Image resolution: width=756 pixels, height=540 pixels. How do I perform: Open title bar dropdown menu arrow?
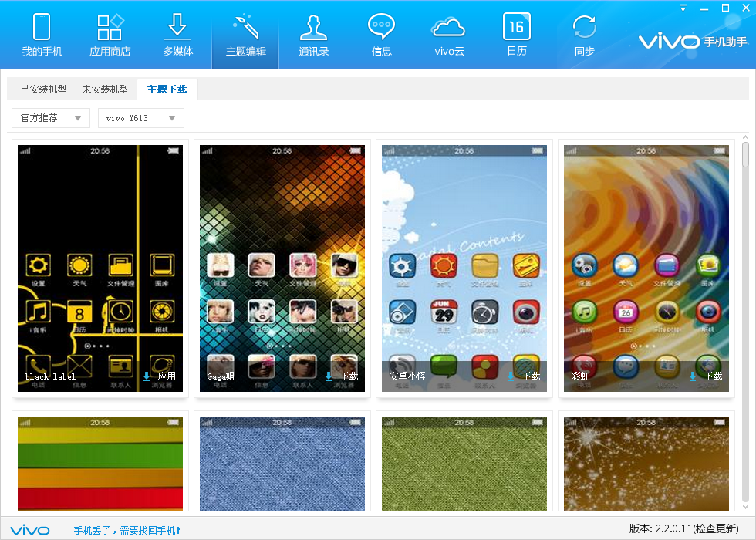coord(683,8)
